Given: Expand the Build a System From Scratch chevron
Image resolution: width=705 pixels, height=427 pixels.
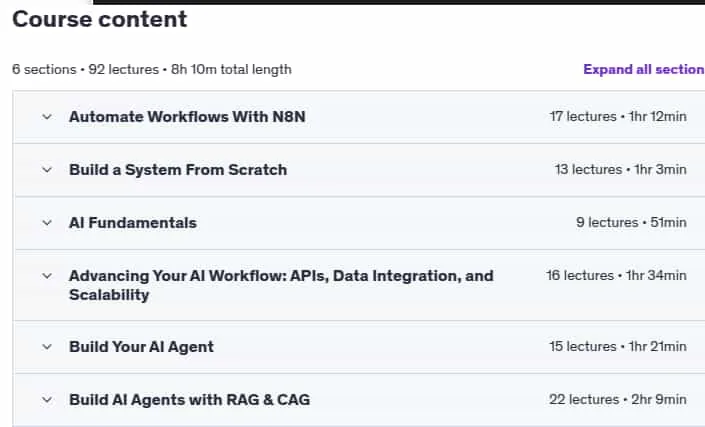Looking at the screenshot, I should click(x=47, y=170).
